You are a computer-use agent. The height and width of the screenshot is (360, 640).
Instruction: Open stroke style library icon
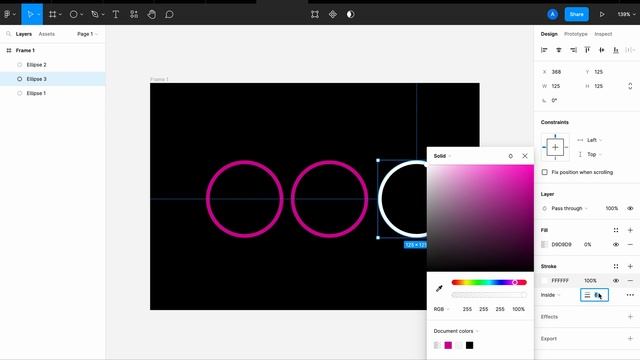tap(616, 266)
